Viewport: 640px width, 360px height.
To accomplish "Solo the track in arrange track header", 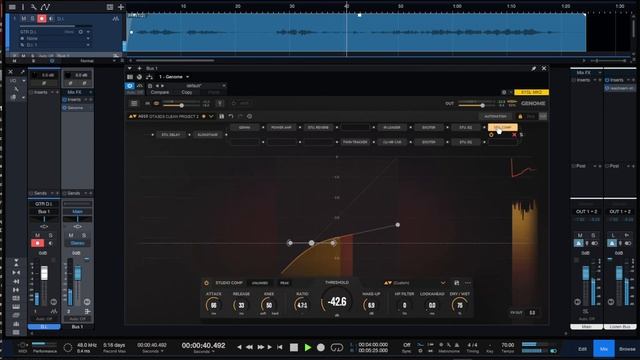I will click(x=32, y=19).
